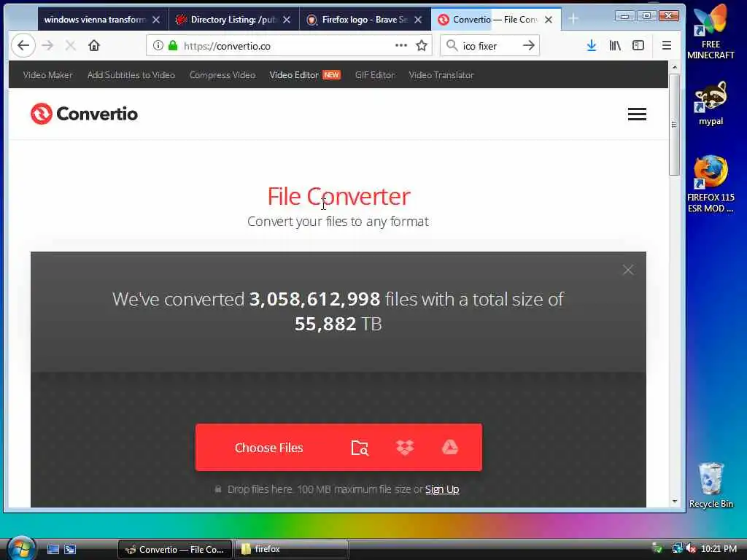Image resolution: width=747 pixels, height=560 pixels.
Task: Click the Convertio logo
Action: point(85,114)
